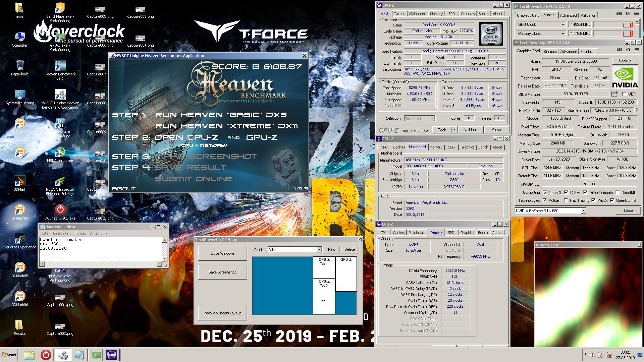Click the notepad icon in the taskbar

[x=79, y=355]
